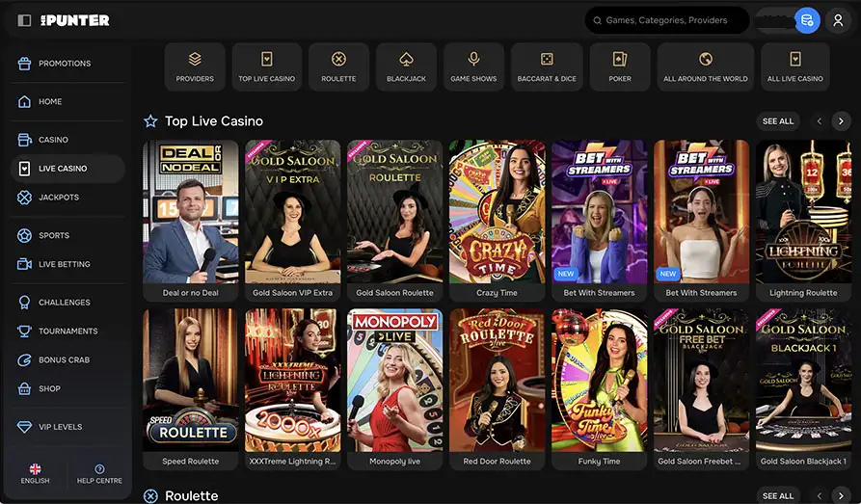Open the user profile icon

pyautogui.click(x=837, y=20)
